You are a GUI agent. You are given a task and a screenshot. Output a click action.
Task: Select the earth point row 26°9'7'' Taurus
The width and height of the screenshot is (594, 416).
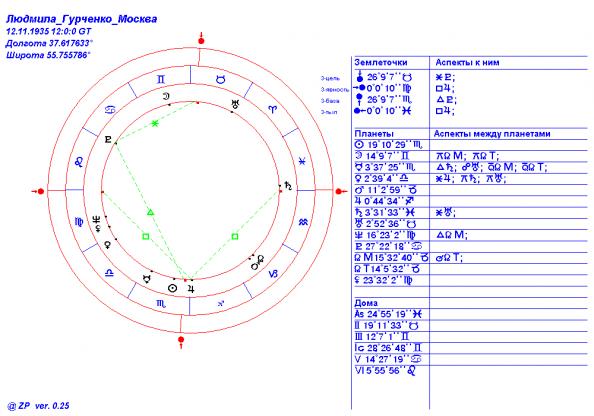pos(384,77)
